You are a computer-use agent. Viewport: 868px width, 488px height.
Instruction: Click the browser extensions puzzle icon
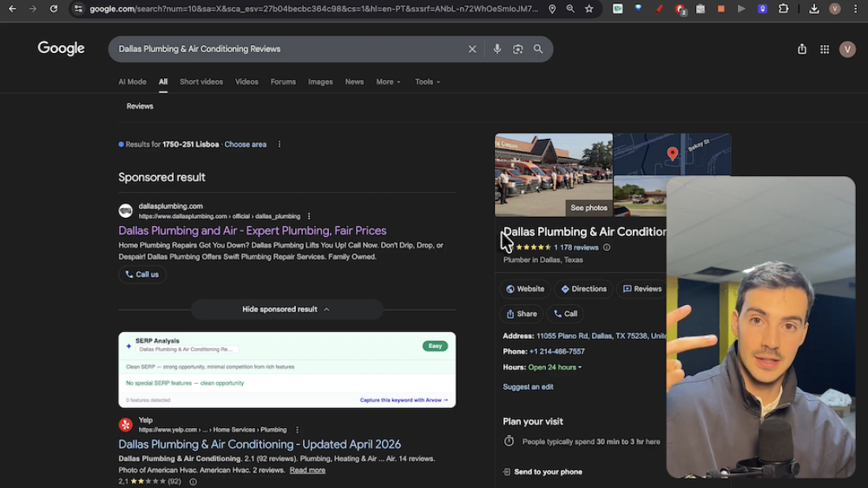coord(783,10)
